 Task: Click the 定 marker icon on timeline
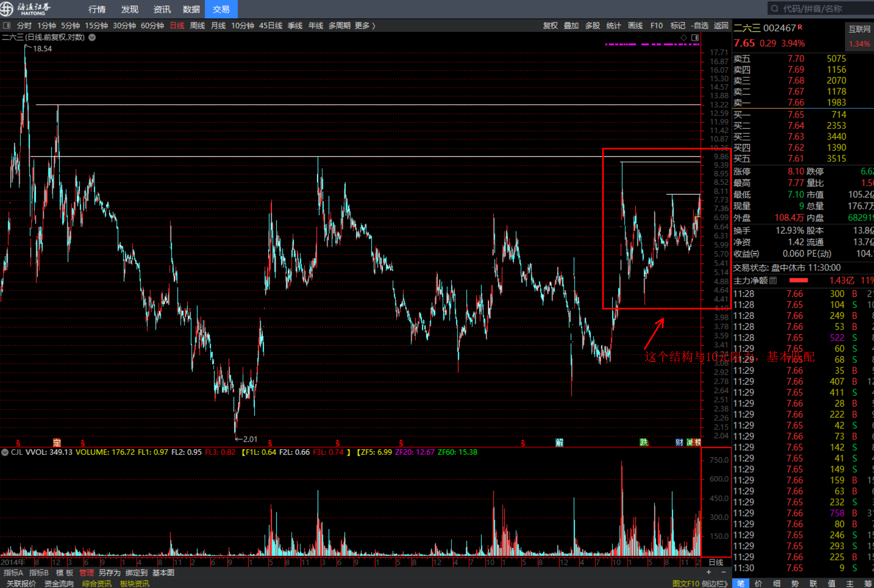click(57, 443)
